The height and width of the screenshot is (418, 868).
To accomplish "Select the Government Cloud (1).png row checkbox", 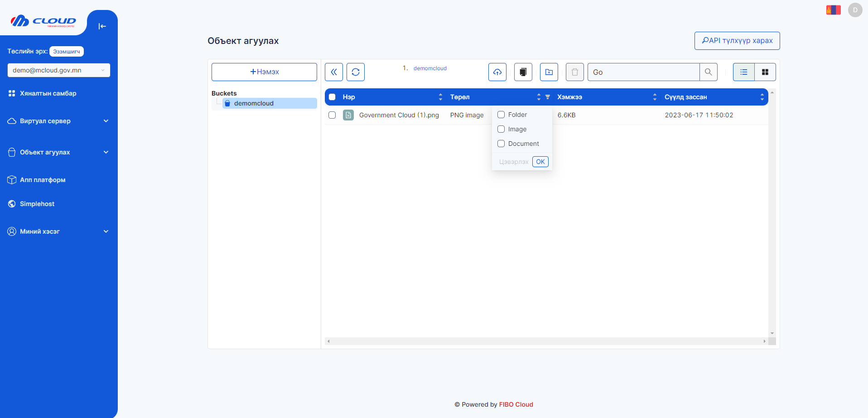I will tap(332, 115).
